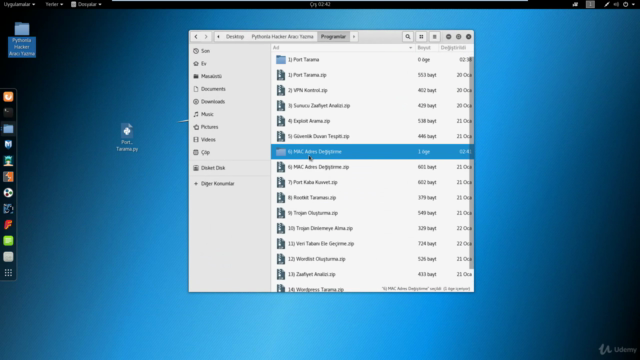Select Programlar path bar button

coord(333,37)
